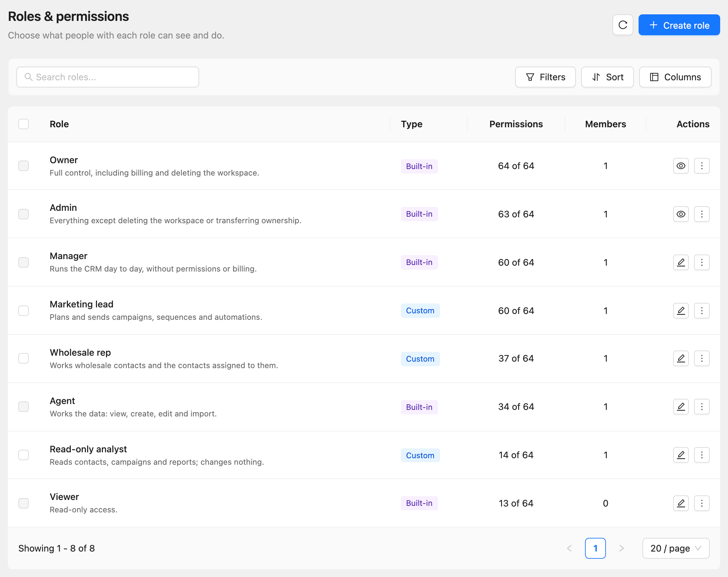728x577 pixels.
Task: Tick the Agent row checkbox
Action: pyautogui.click(x=23, y=407)
